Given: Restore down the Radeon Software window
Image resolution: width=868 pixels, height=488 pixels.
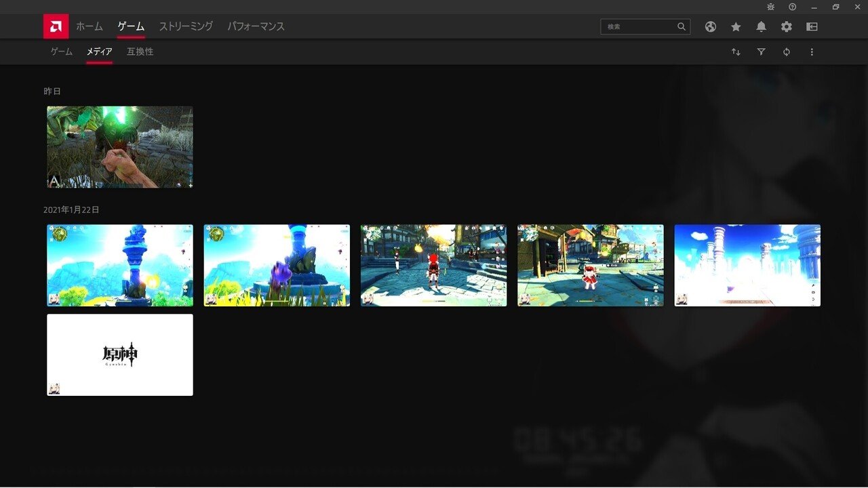Looking at the screenshot, I should pyautogui.click(x=835, y=7).
